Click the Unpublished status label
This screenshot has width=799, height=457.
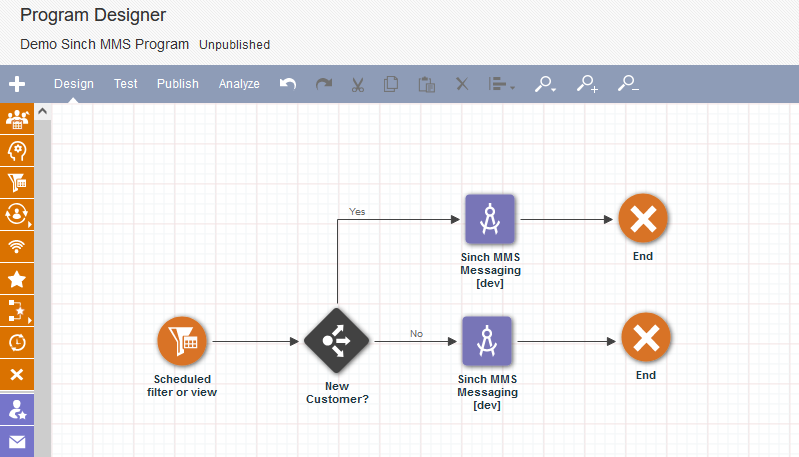tap(234, 45)
